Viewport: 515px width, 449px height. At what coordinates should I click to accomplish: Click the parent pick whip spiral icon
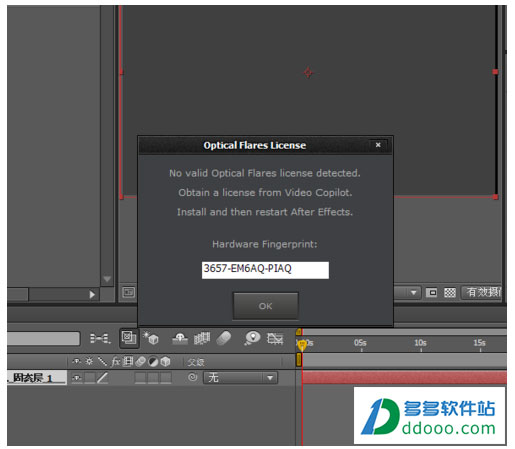192,377
